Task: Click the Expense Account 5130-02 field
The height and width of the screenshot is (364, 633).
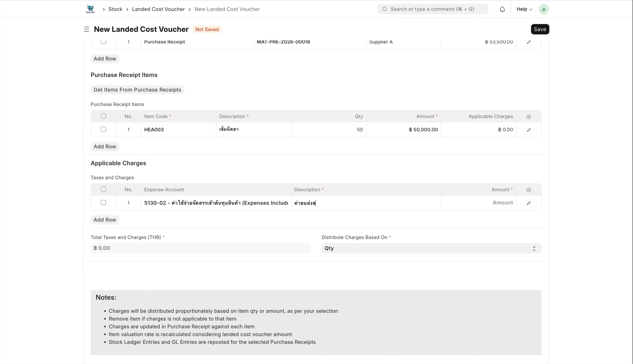Action: click(x=216, y=203)
